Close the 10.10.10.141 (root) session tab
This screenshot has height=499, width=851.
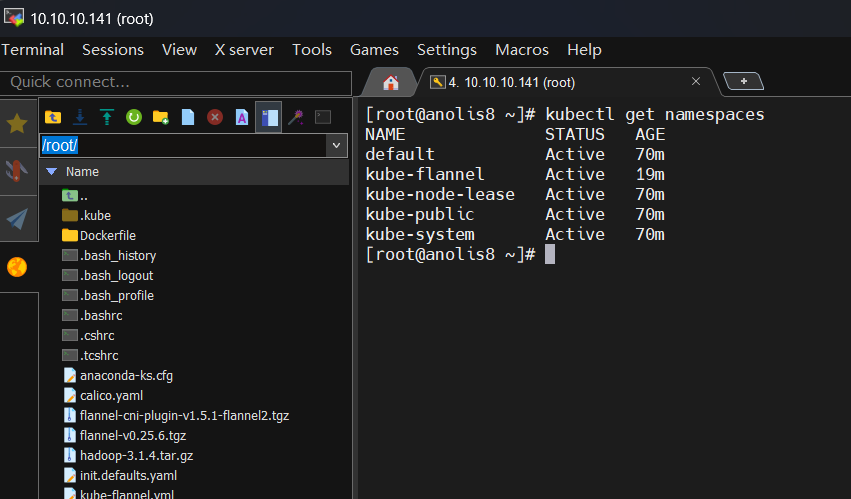pos(696,81)
